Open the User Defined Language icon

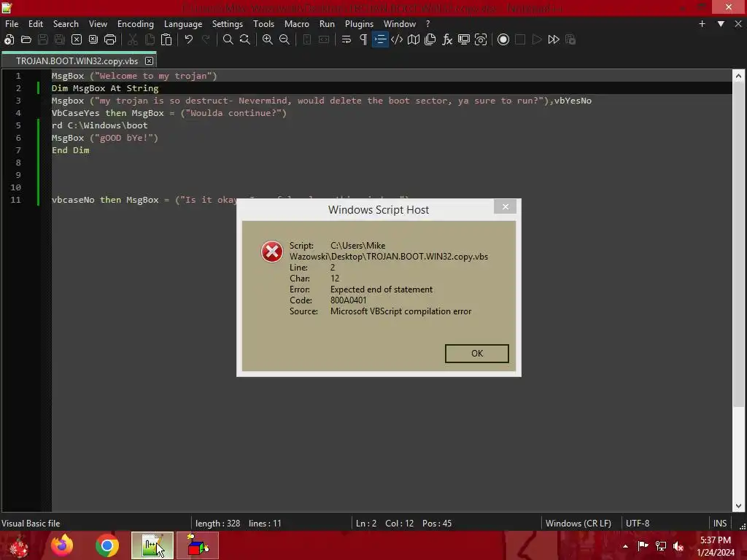tap(397, 39)
